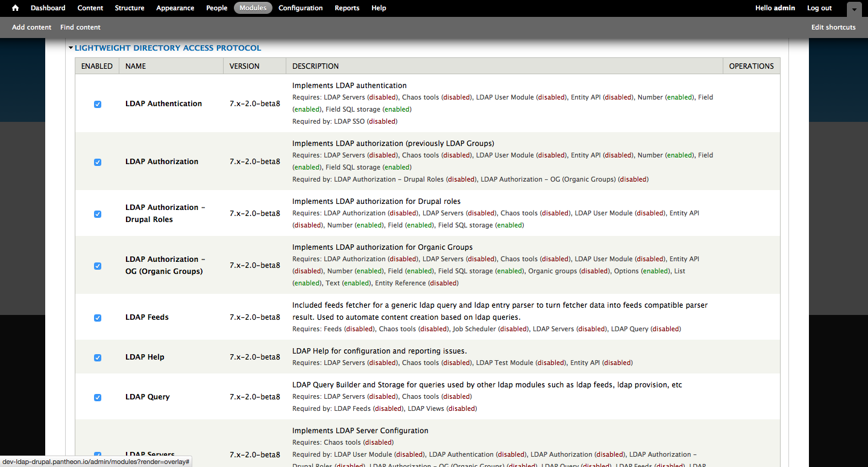Click the browser status bar URL text

coord(96,462)
